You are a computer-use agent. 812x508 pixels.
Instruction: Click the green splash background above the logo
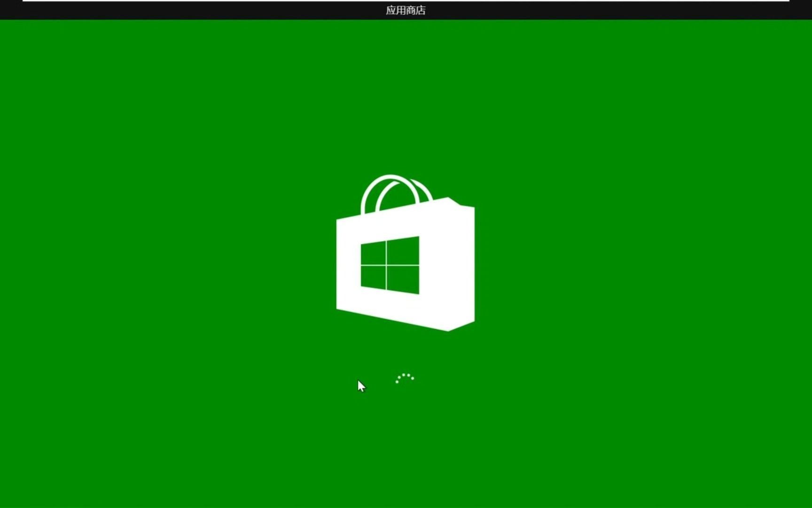pyautogui.click(x=404, y=94)
